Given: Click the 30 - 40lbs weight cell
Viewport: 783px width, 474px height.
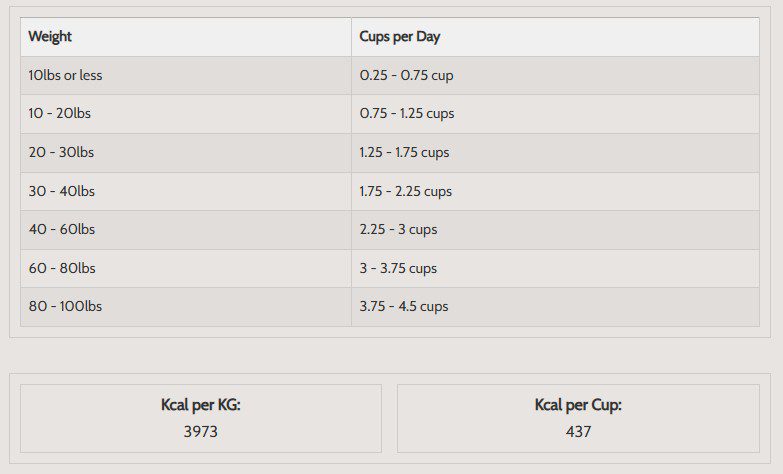Looking at the screenshot, I should [61, 191].
